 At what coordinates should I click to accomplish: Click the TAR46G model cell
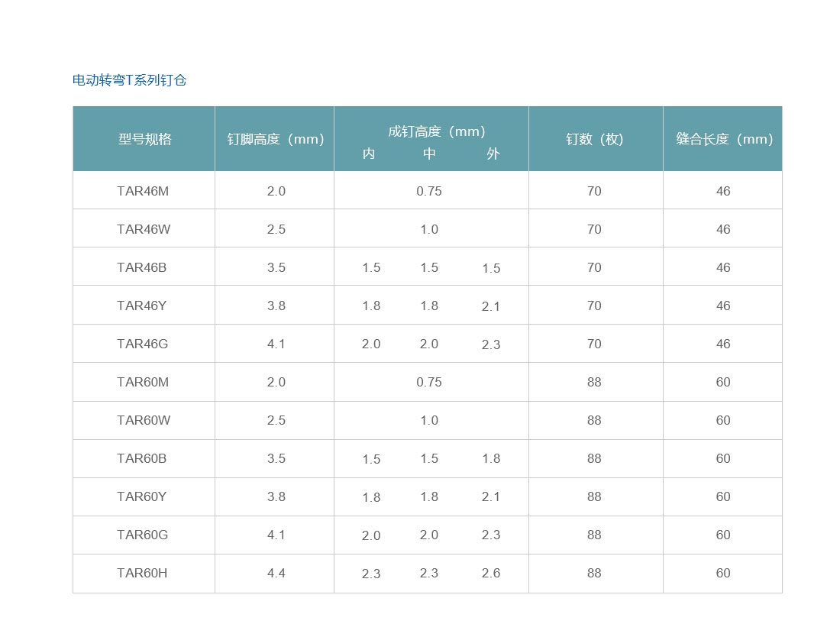(143, 344)
